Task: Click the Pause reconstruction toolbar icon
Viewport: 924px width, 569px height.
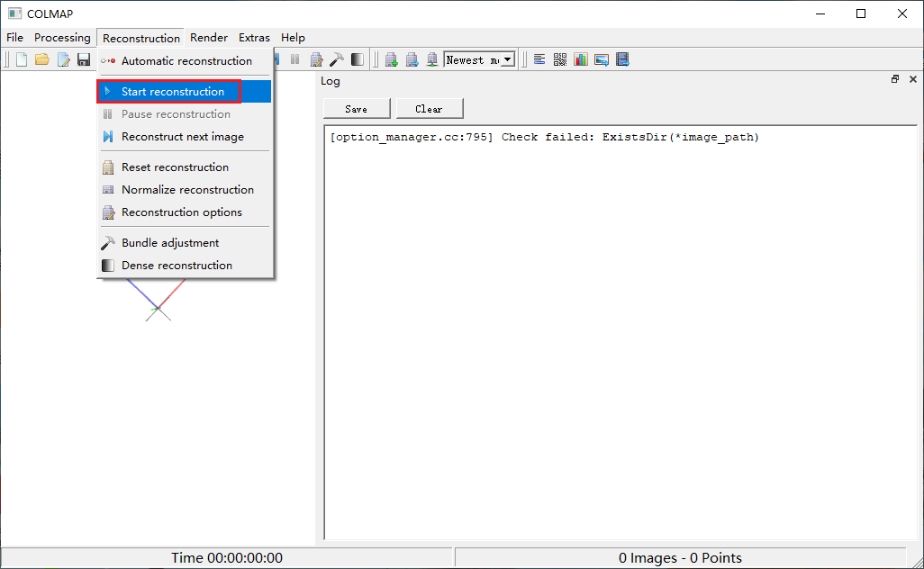Action: click(295, 59)
